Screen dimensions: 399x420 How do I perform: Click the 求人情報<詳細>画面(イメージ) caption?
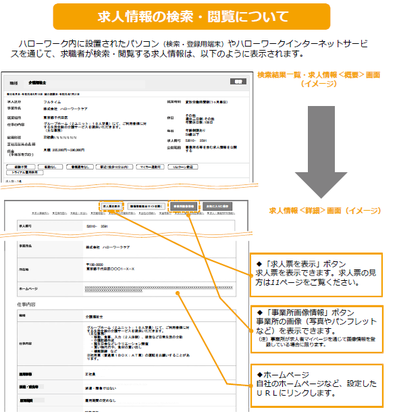point(325,211)
